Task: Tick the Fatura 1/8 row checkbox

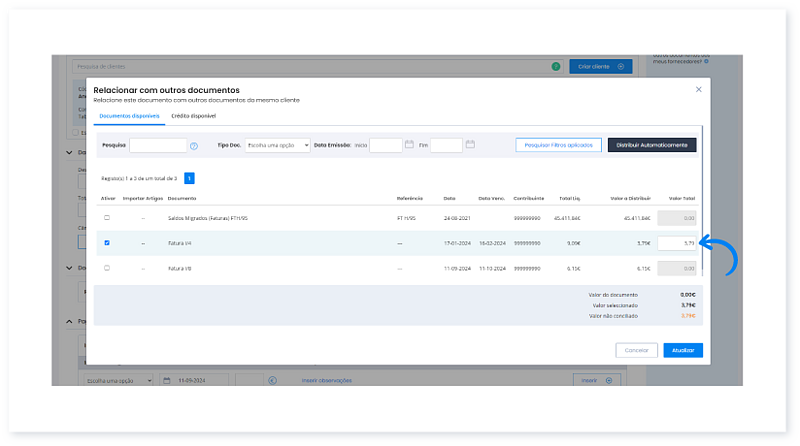Action: (x=107, y=268)
